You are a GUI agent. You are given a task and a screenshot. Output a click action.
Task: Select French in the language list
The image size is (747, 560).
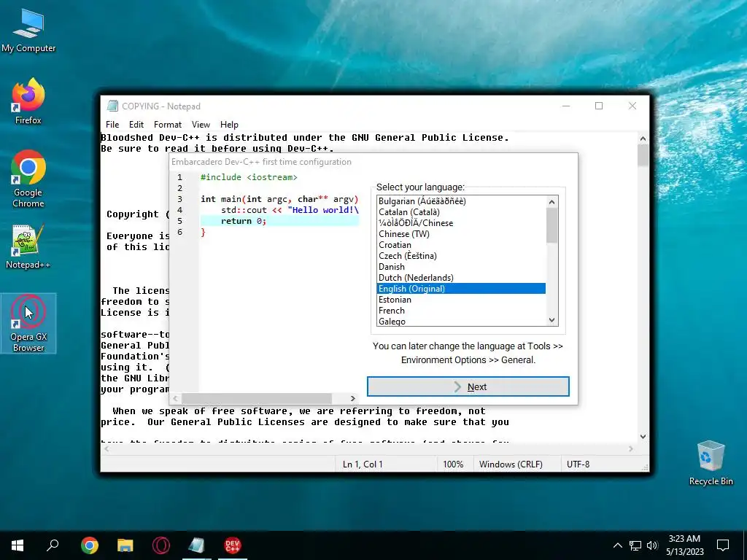tap(461, 311)
